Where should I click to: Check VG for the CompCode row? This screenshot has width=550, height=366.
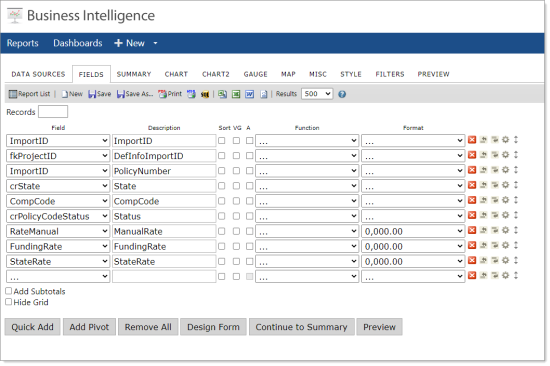click(x=236, y=201)
